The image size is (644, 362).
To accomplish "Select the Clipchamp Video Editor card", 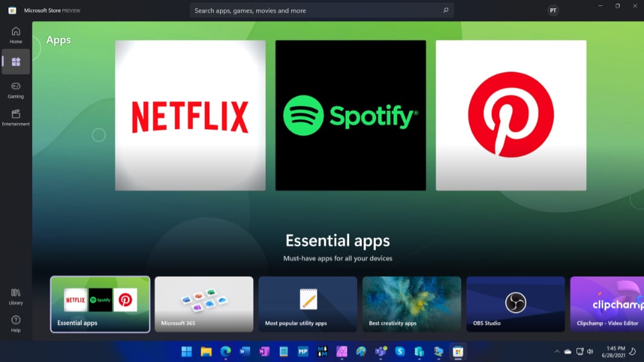I will pyautogui.click(x=607, y=304).
